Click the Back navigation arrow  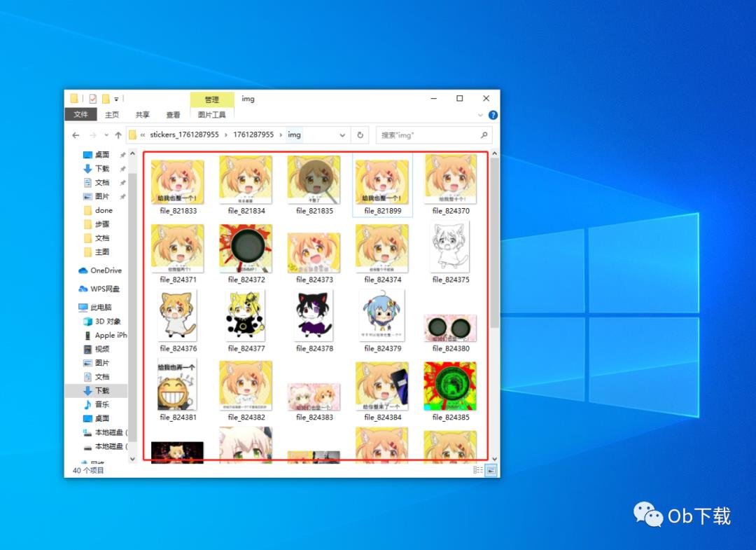(x=76, y=135)
